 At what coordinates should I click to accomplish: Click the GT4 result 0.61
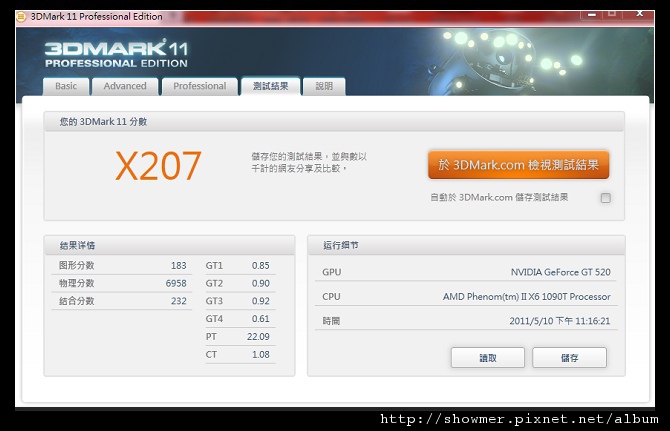pyautogui.click(x=261, y=319)
